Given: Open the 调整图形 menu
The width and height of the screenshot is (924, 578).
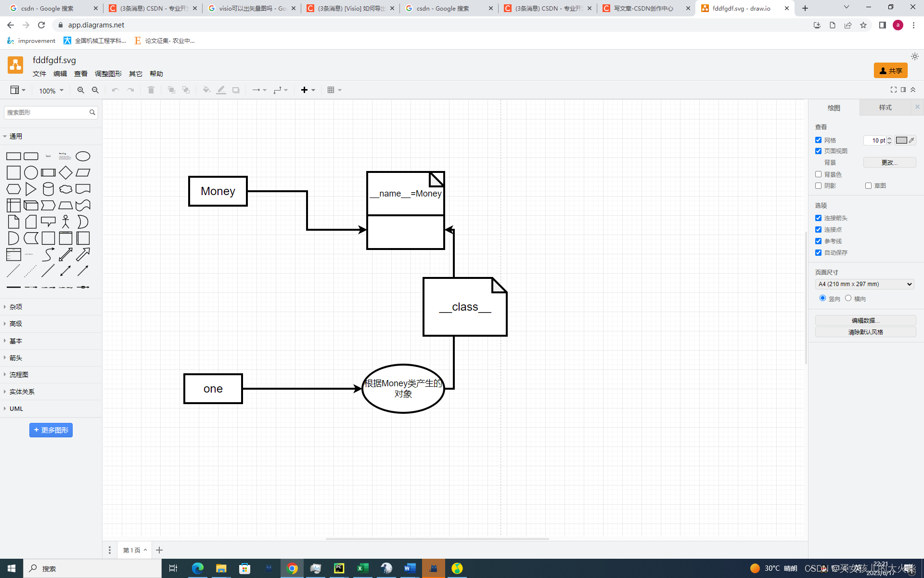Looking at the screenshot, I should point(108,74).
